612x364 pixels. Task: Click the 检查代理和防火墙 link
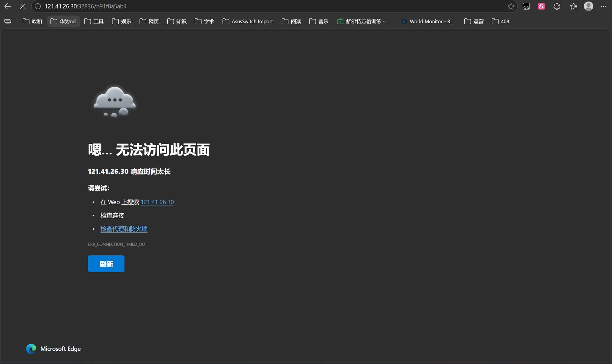coord(124,229)
